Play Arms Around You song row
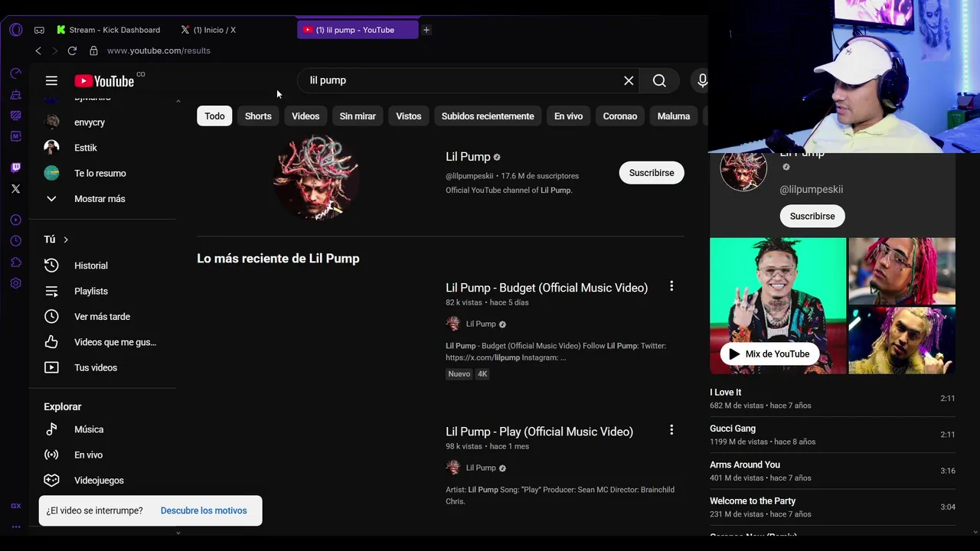980x551 pixels. [x=832, y=471]
